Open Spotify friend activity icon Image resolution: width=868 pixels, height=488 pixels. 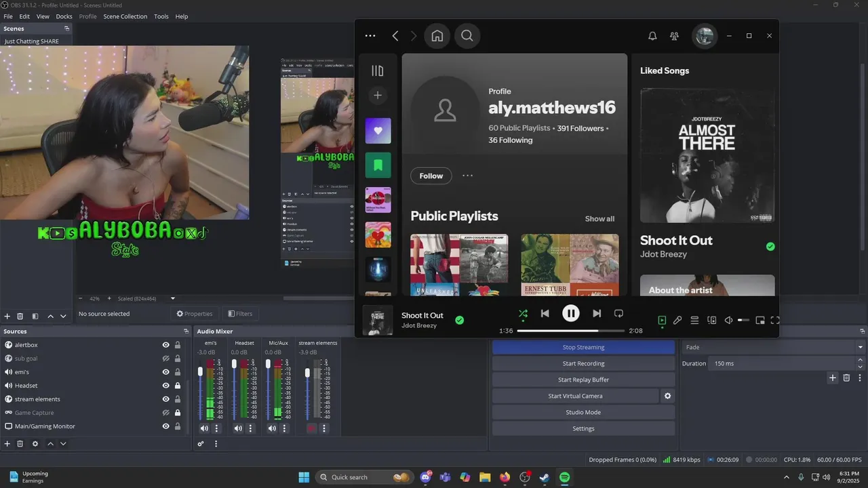coord(674,36)
